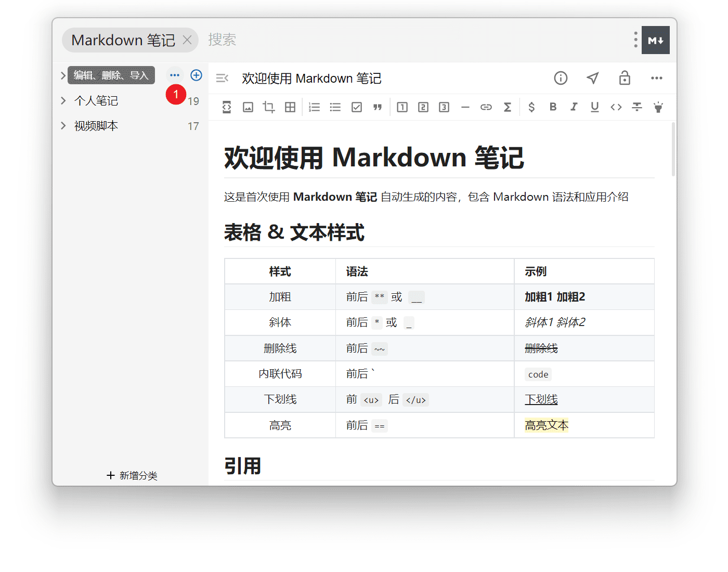
Task: Apply heading level 2
Action: pos(423,107)
